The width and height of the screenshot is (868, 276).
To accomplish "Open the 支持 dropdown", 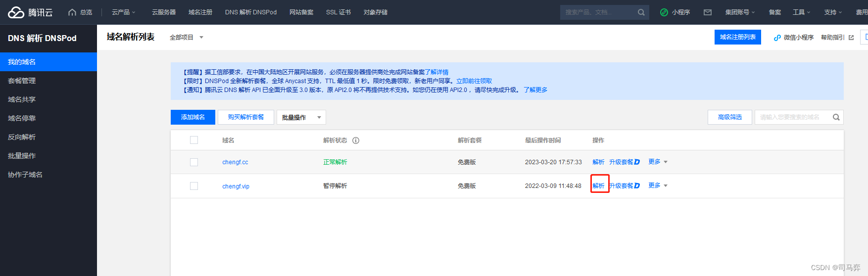I will click(x=833, y=12).
